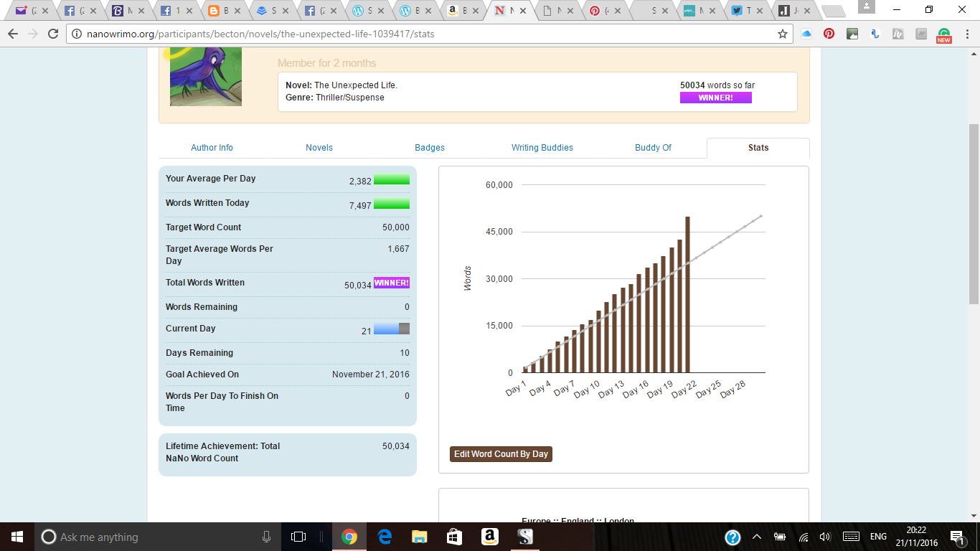Go to the Author Info tab
Screen dimensions: 980x551
click(x=212, y=148)
